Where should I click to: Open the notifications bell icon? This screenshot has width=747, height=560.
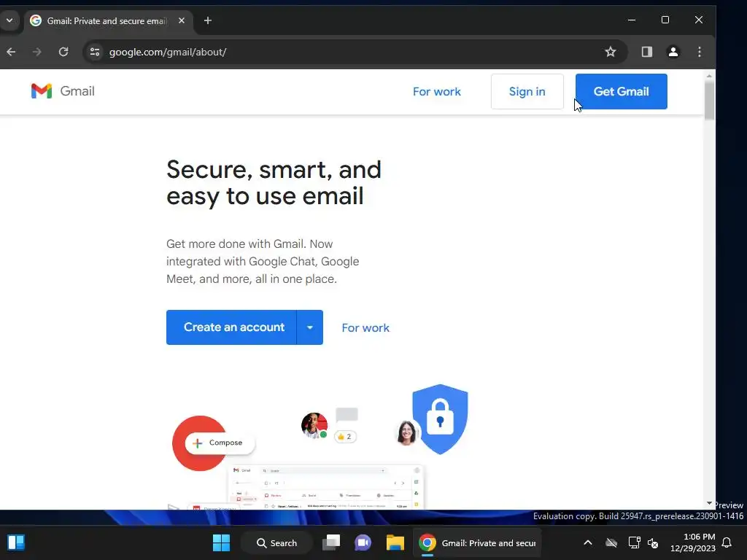tap(727, 542)
